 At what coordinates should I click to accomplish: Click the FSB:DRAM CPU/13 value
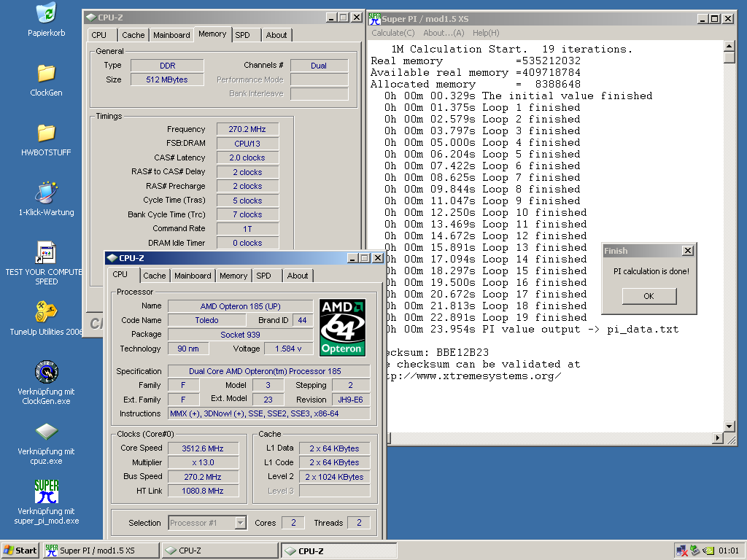pyautogui.click(x=247, y=144)
